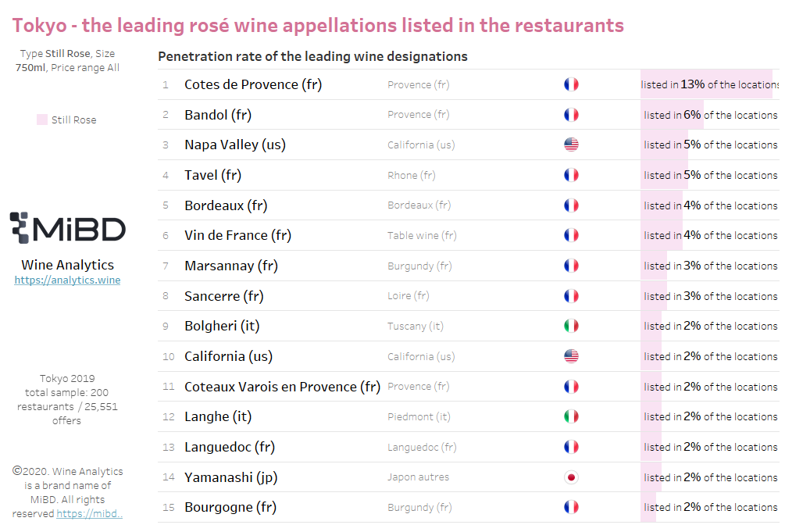This screenshot has height=532, width=785.
Task: Click the French flag beside Tavel (fr)
Action: point(571,175)
